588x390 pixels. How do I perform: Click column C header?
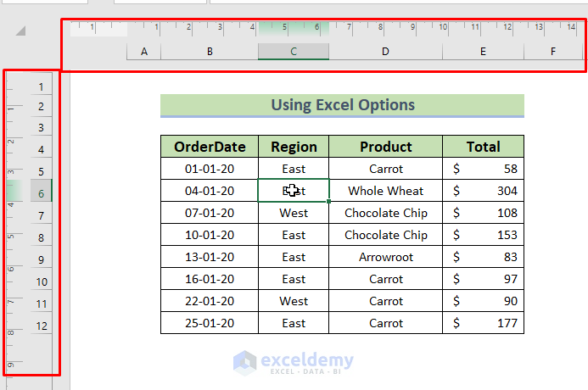click(x=294, y=52)
